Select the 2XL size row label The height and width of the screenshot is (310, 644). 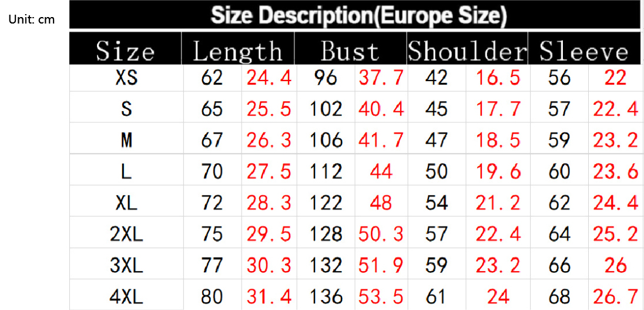click(126, 234)
